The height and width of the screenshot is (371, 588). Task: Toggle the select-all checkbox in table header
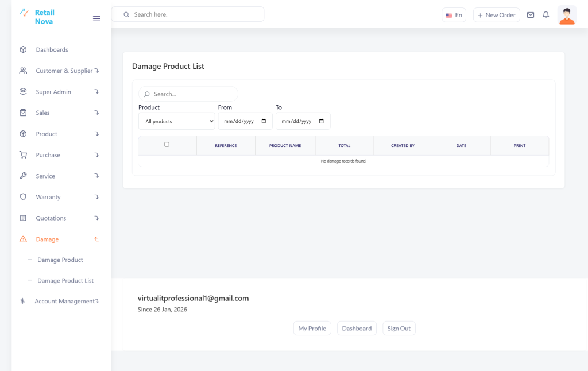(167, 145)
